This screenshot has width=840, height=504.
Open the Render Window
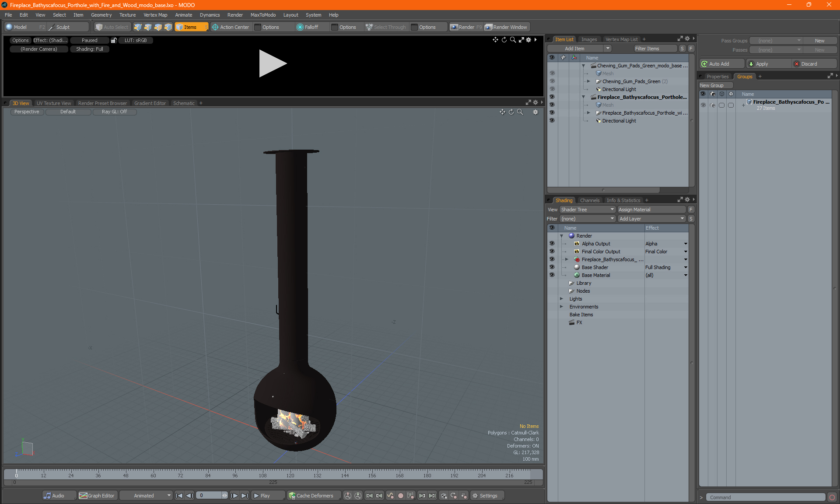click(x=507, y=27)
